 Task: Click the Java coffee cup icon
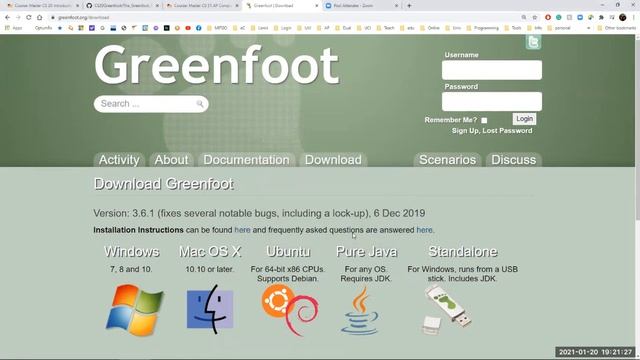click(360, 311)
